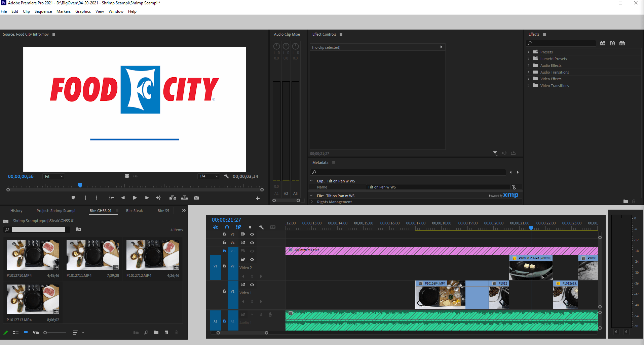Viewport: 644px width, 345px height.
Task: Click the Export Frame camera icon
Action: coord(196,198)
